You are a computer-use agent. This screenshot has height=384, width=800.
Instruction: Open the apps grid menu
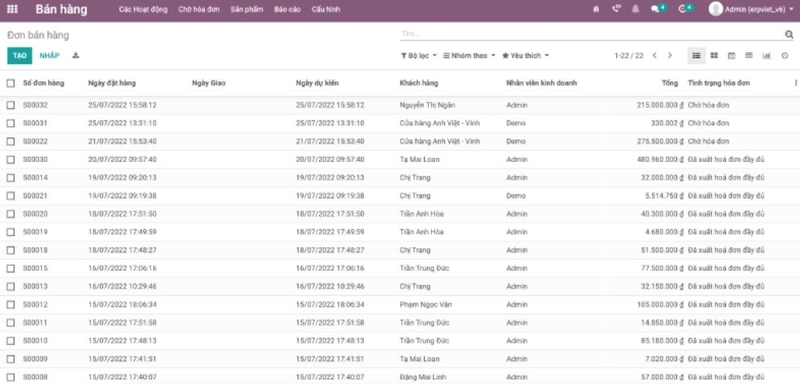tap(12, 9)
